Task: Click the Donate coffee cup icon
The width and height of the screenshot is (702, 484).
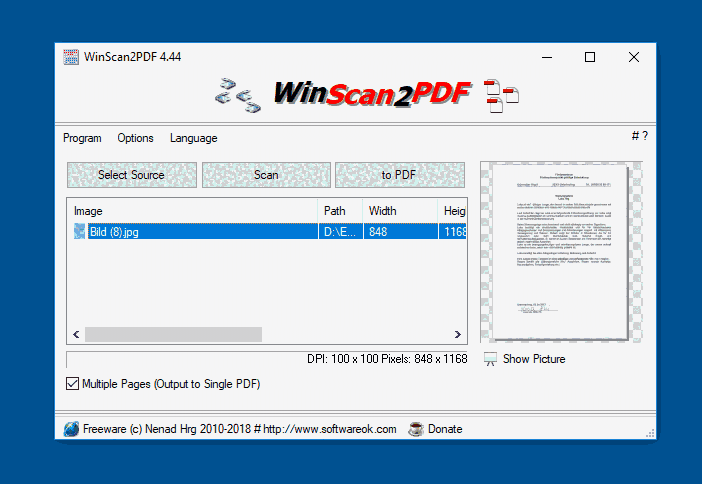Action: 415,429
